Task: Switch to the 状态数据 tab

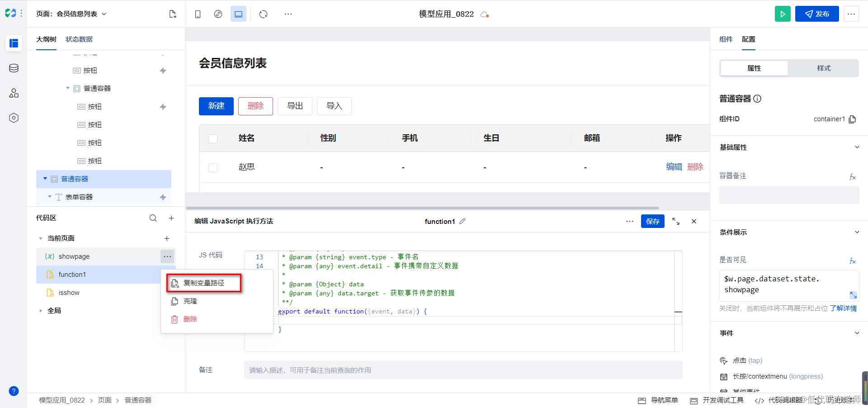Action: pos(79,39)
